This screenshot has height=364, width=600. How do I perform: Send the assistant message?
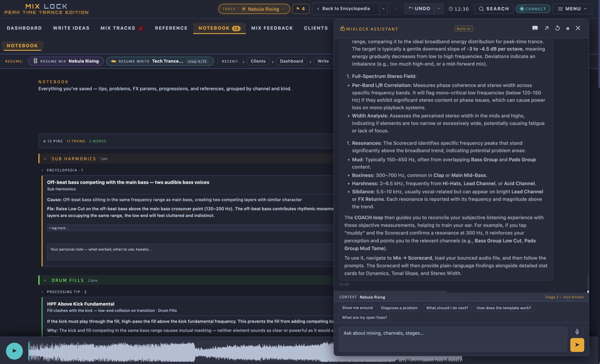click(x=577, y=345)
